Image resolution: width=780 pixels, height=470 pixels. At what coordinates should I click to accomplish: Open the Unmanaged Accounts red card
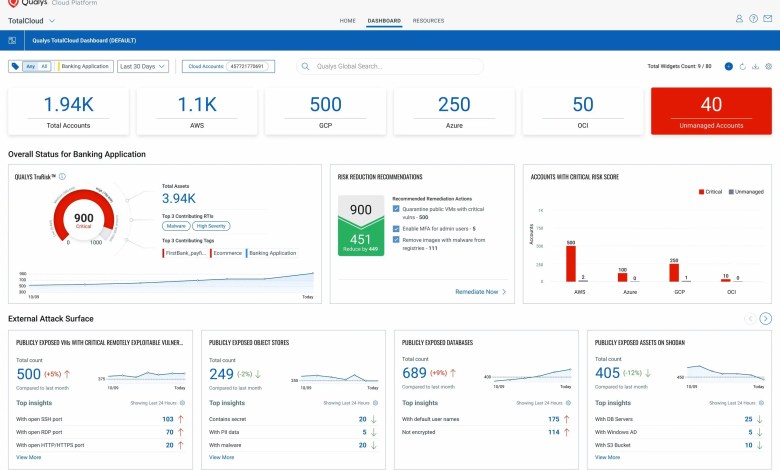pos(711,111)
